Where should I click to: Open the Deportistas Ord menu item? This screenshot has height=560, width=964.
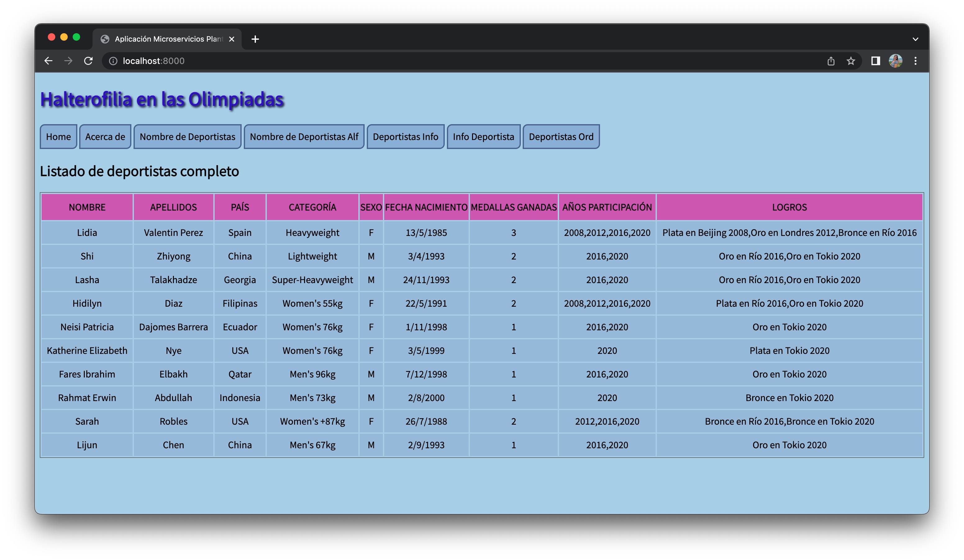pyautogui.click(x=561, y=137)
